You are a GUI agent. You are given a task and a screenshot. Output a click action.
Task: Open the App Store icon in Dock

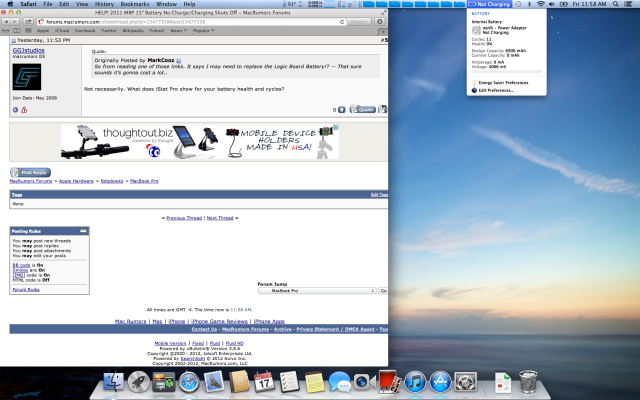point(440,382)
